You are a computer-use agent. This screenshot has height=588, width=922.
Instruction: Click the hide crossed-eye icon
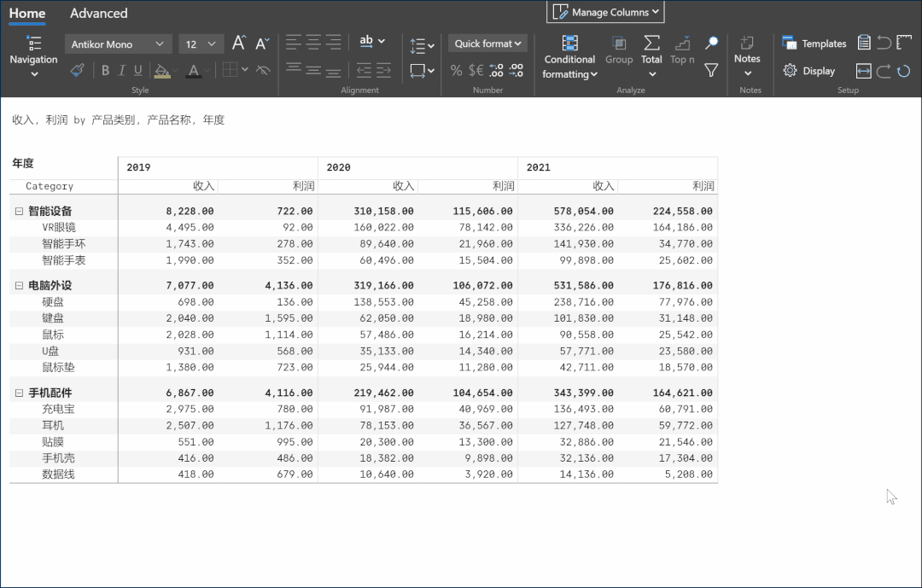(263, 70)
